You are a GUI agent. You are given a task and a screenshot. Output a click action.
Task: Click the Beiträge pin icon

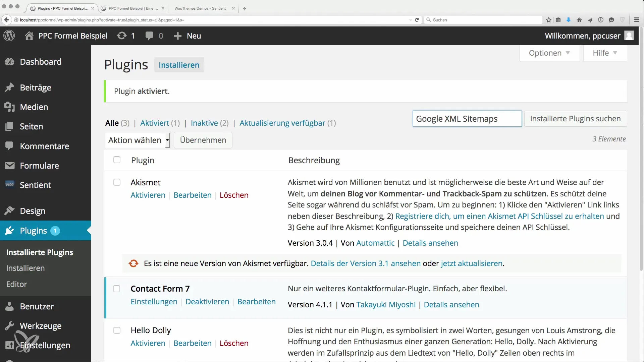click(9, 87)
